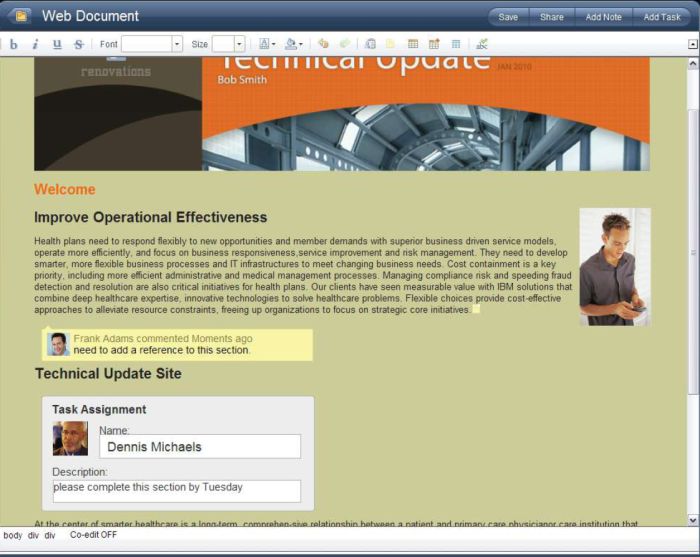Click the Task Assignment title

[x=99, y=409]
